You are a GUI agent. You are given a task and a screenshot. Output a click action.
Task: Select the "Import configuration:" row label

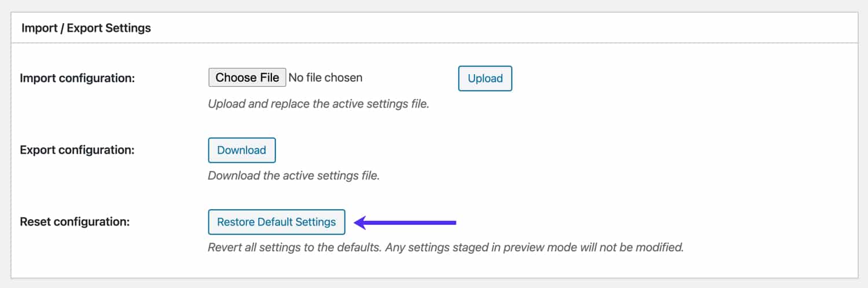77,78
